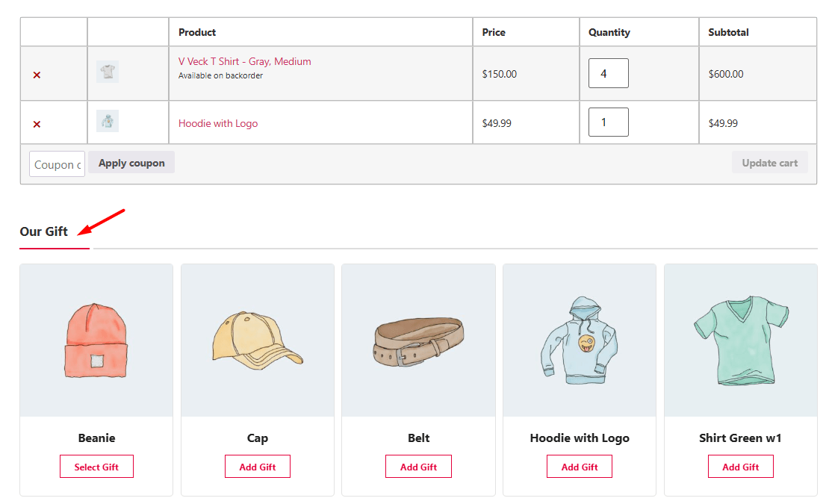The width and height of the screenshot is (826, 504).
Task: Click the green shirt gift image
Action: (x=741, y=340)
